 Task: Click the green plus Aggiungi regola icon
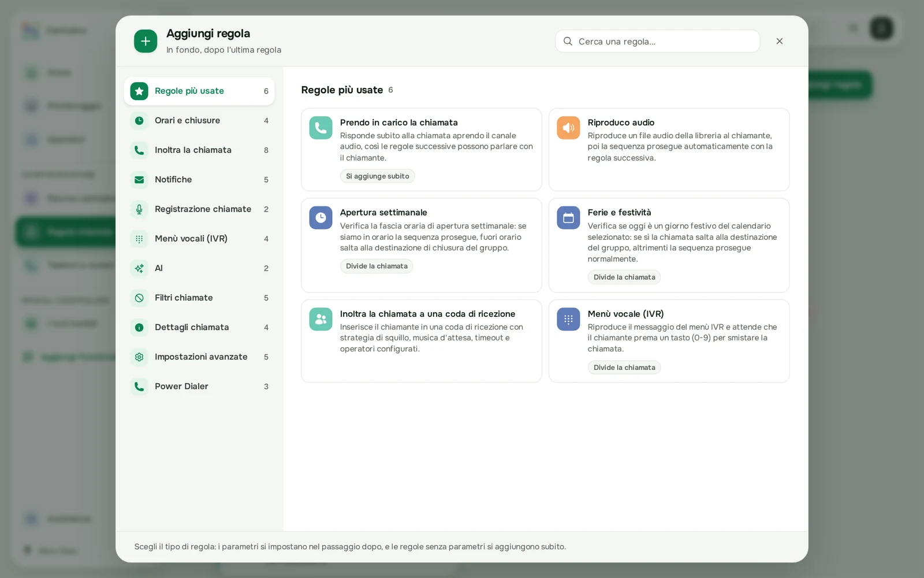pyautogui.click(x=146, y=41)
